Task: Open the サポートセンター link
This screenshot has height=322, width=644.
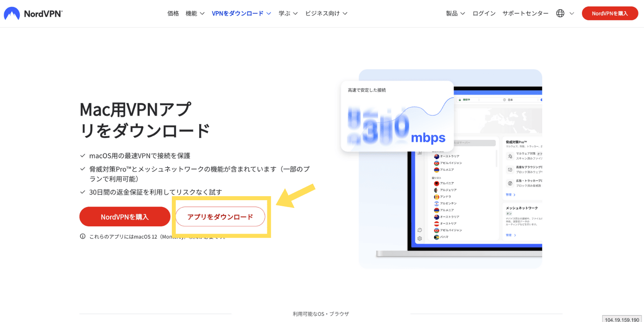Action: tap(525, 13)
